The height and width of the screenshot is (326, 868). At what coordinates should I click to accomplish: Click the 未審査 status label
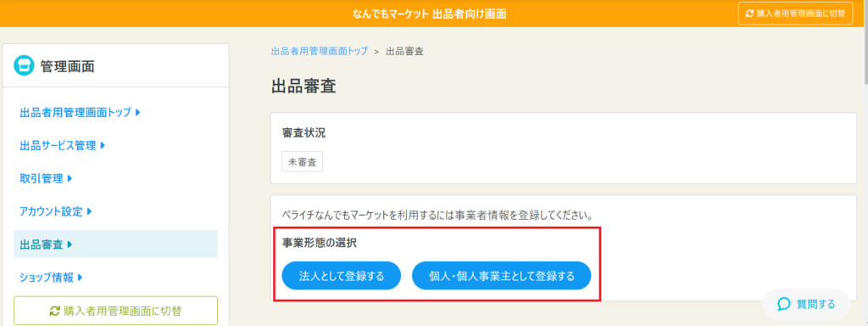pyautogui.click(x=303, y=162)
